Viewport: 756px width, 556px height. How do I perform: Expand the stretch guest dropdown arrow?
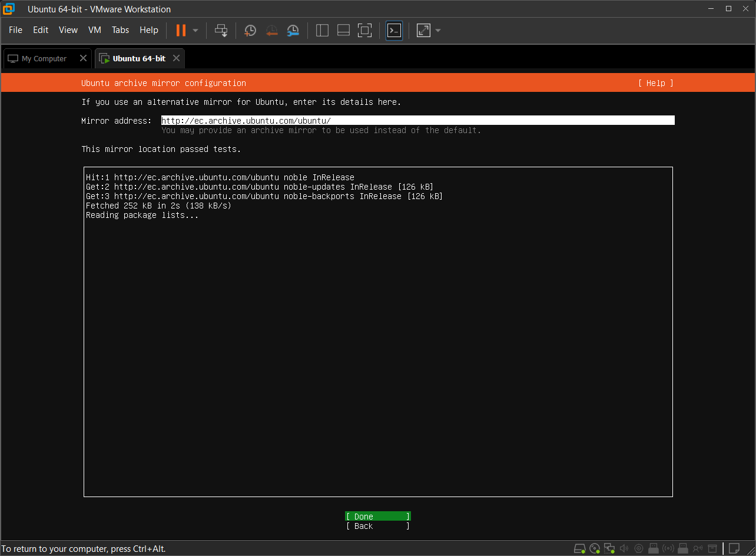tap(437, 30)
